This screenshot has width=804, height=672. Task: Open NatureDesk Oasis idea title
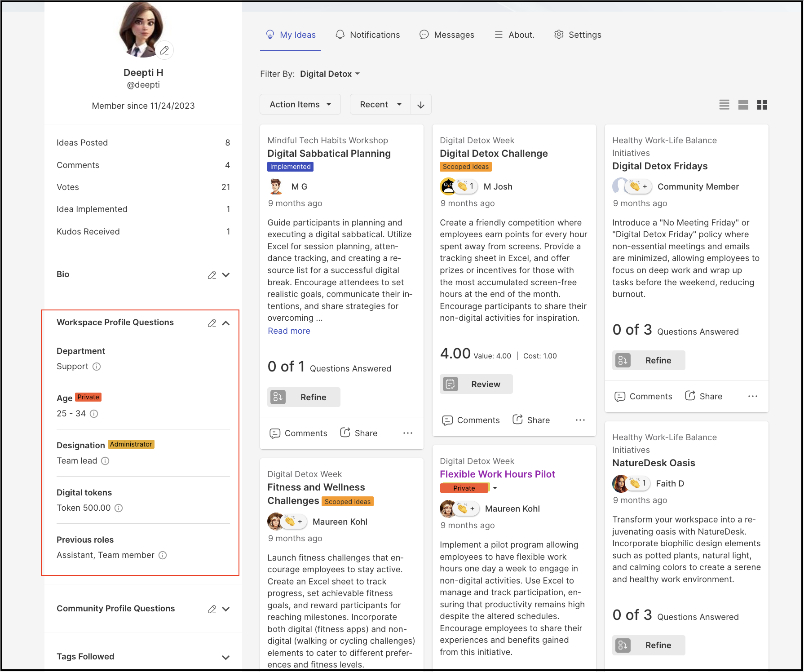(x=654, y=463)
